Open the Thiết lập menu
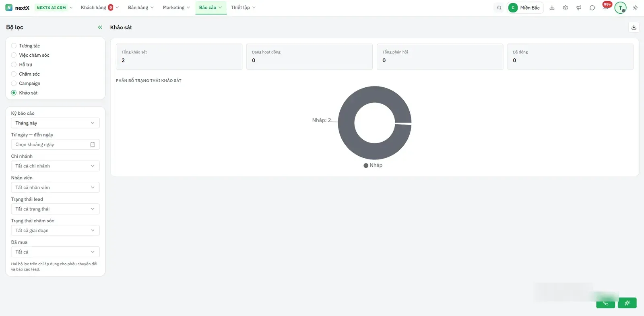The height and width of the screenshot is (316, 644). 243,8
